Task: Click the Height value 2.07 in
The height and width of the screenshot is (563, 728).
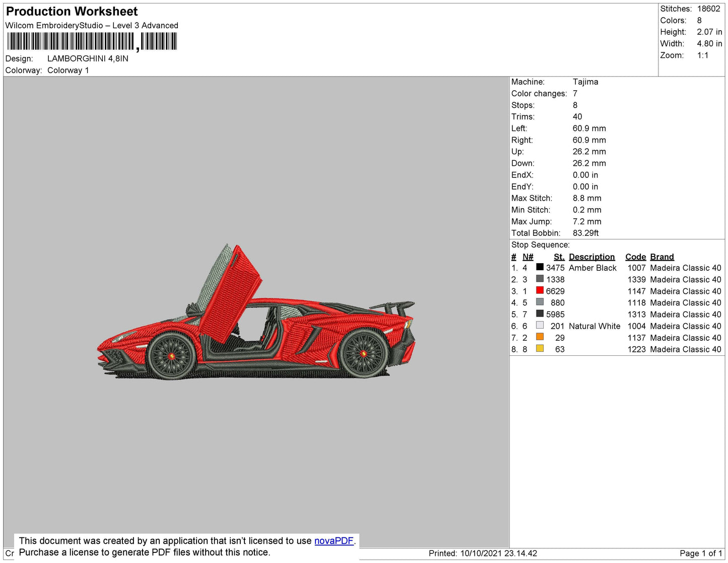Action: coord(709,32)
